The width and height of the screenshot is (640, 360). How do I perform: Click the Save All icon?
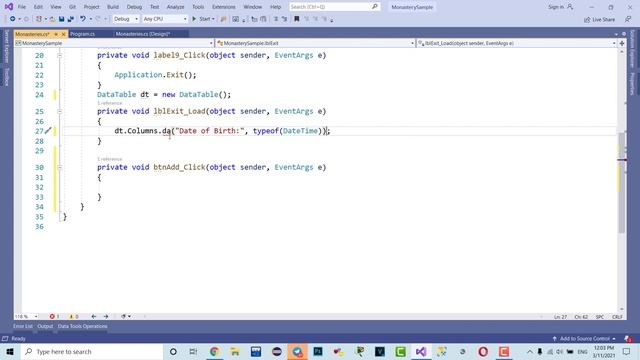(71, 19)
